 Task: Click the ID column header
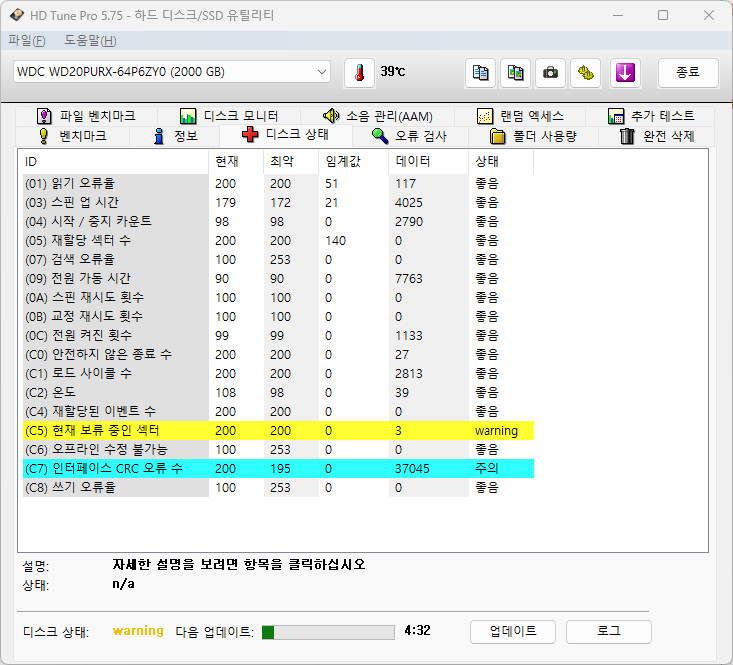point(115,162)
